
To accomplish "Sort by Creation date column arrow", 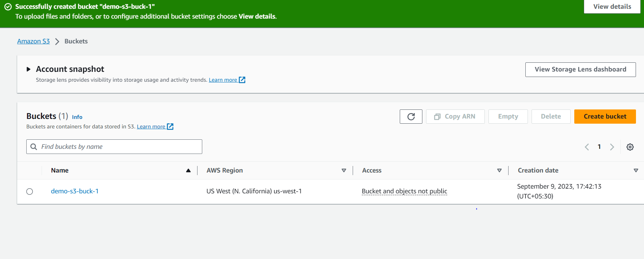I will tap(636, 170).
